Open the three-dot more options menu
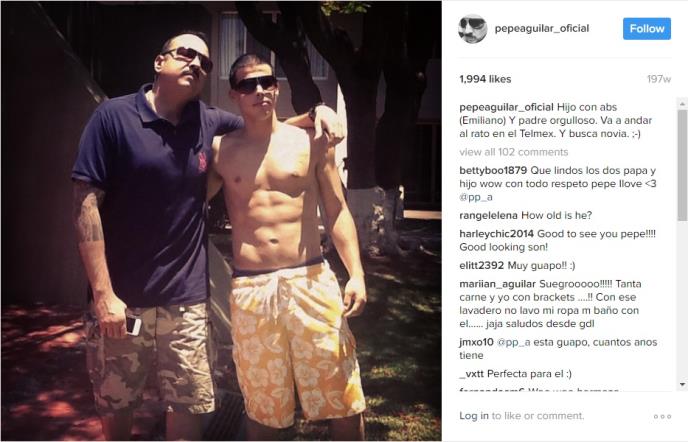 click(x=662, y=416)
